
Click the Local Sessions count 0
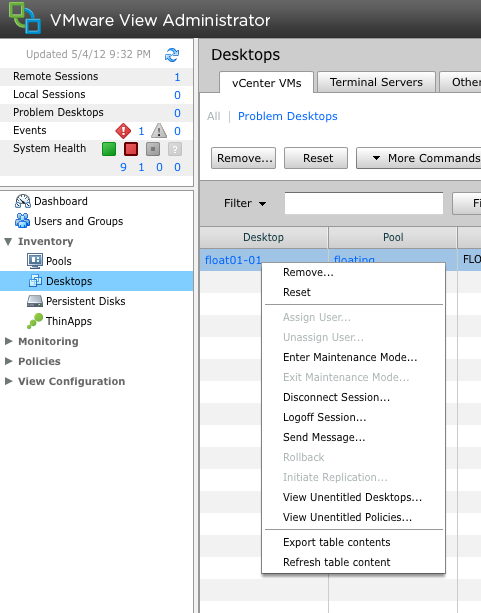click(x=177, y=95)
